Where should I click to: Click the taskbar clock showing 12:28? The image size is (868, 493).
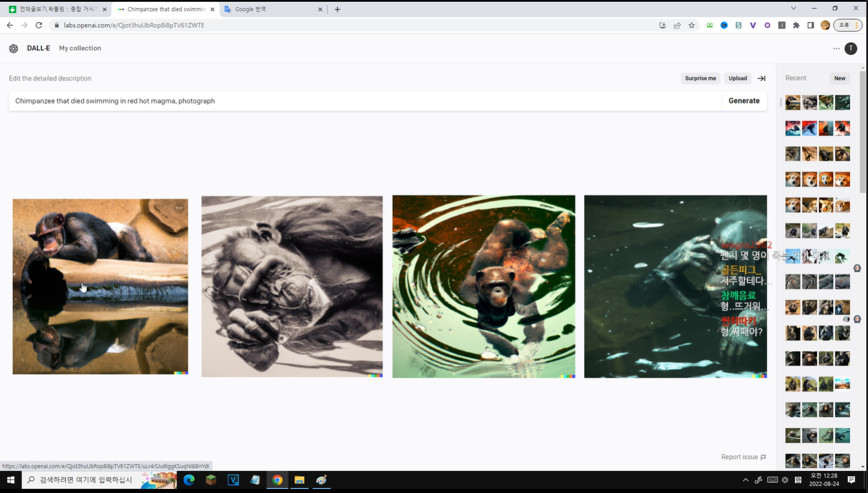824,480
